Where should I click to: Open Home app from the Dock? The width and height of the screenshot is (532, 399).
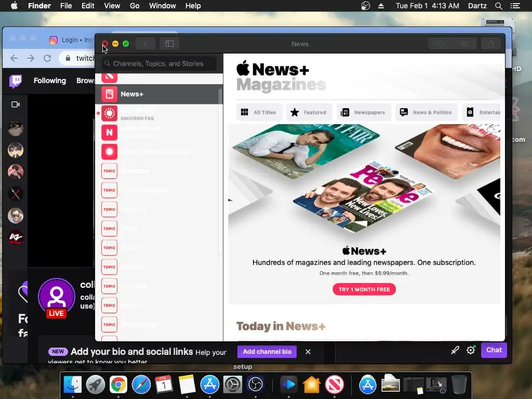312,384
